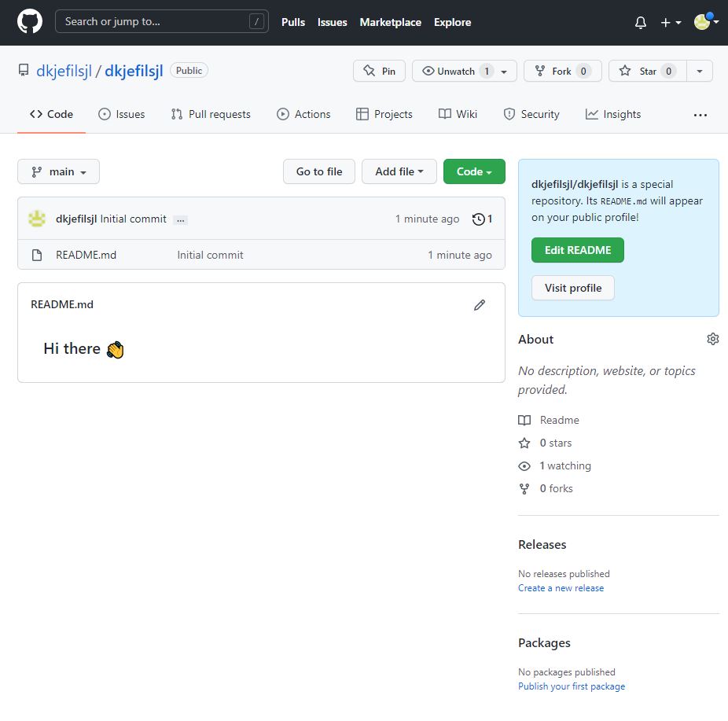Image resolution: width=728 pixels, height=721 pixels.
Task: Click the commit author avatar
Action: pos(37,219)
